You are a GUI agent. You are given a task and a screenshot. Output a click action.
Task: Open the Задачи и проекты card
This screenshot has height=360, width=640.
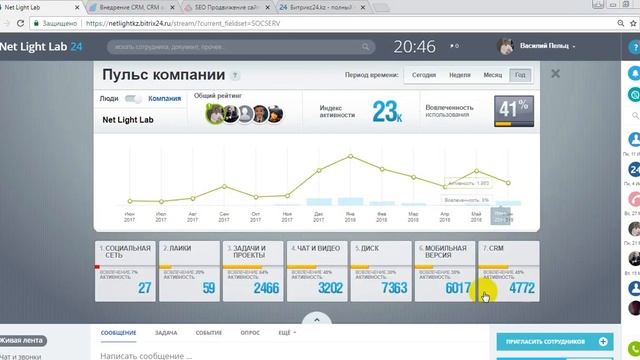pos(253,271)
